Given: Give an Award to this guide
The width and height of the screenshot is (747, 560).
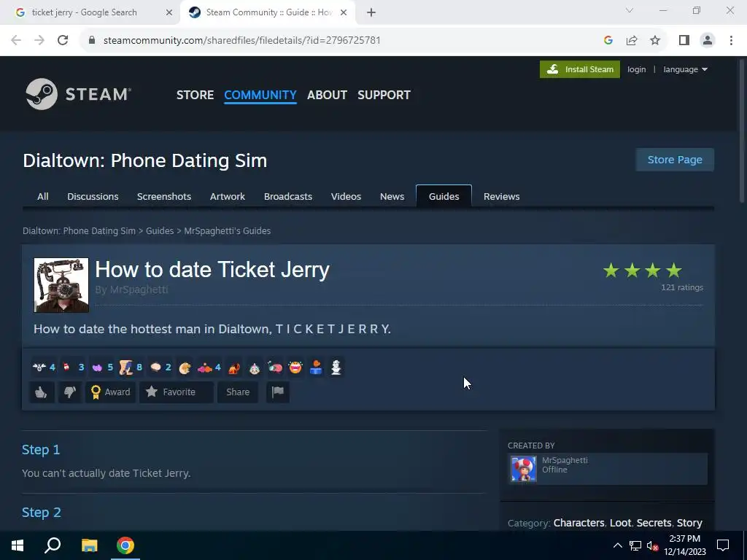Looking at the screenshot, I should tap(111, 392).
